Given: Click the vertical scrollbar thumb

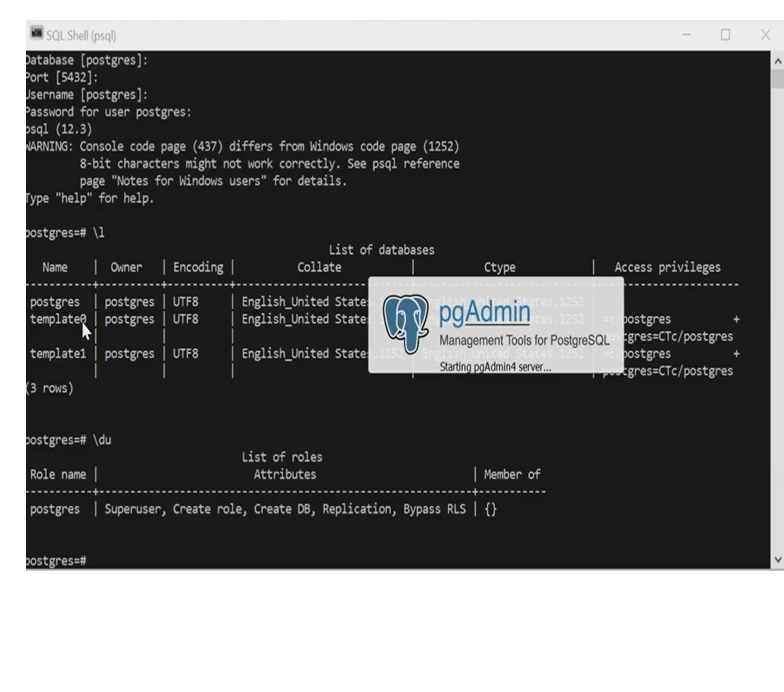Looking at the screenshot, I should coord(777,79).
